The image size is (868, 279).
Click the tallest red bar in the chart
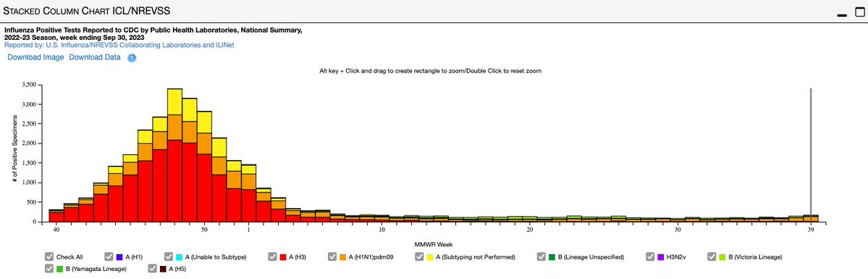174,181
